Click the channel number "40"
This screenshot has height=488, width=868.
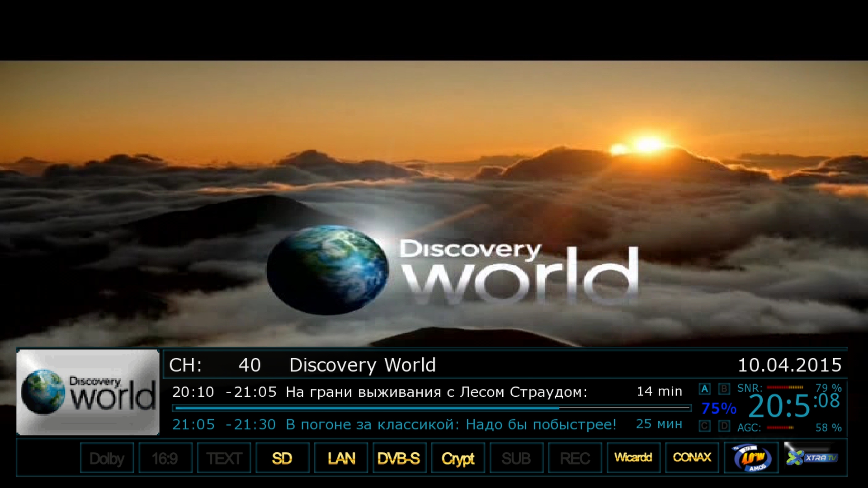click(x=250, y=365)
